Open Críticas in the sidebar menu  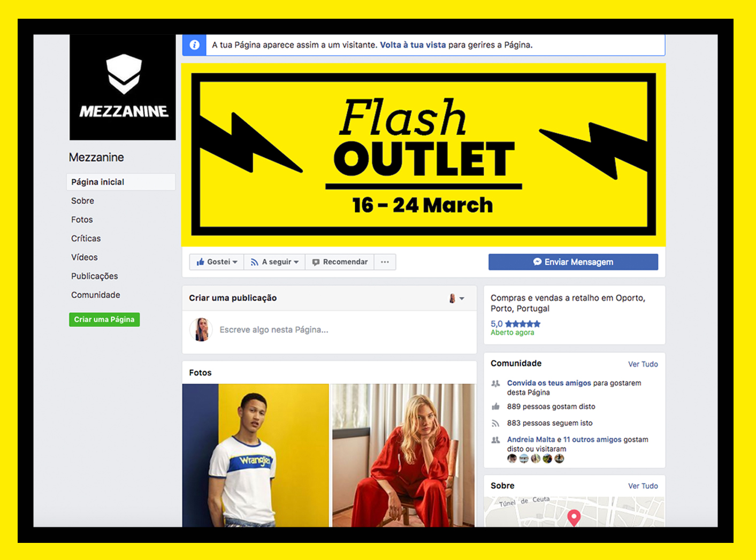coord(86,239)
